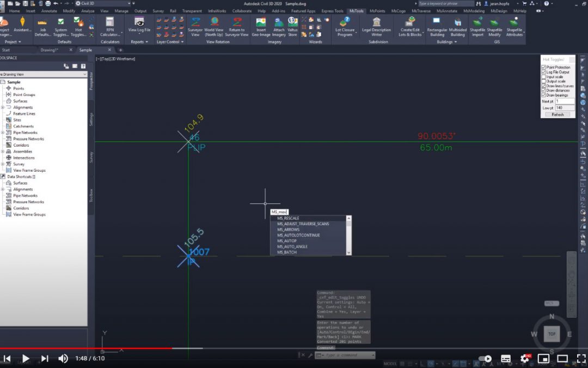Expand the Pipe Networks tree node
Image resolution: width=588 pixels, height=368 pixels.
point(3,132)
